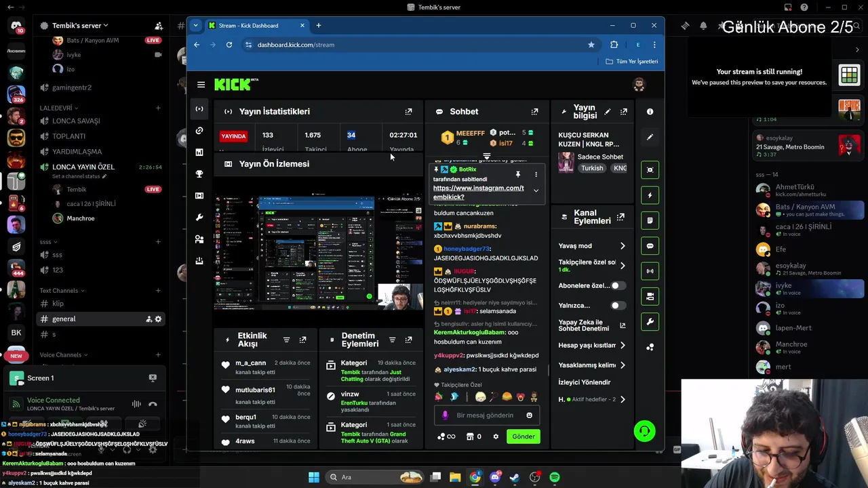Toggle Abonelere özel chat mode

point(618,286)
